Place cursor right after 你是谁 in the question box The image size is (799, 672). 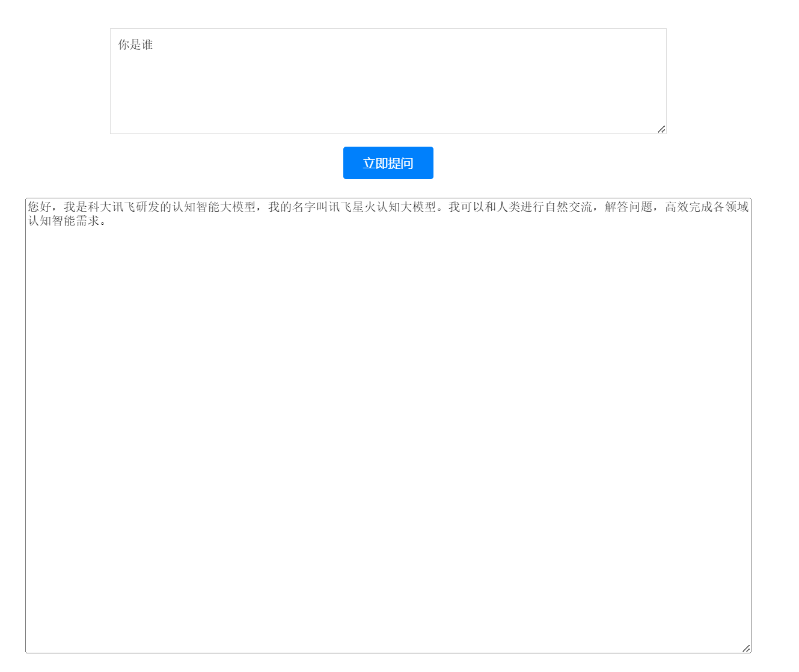point(154,44)
